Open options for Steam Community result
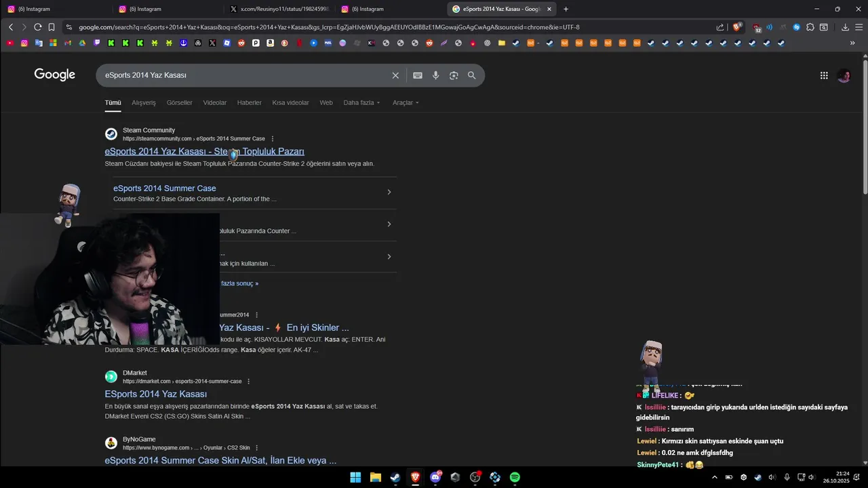Viewport: 868px width, 488px height. (x=273, y=139)
